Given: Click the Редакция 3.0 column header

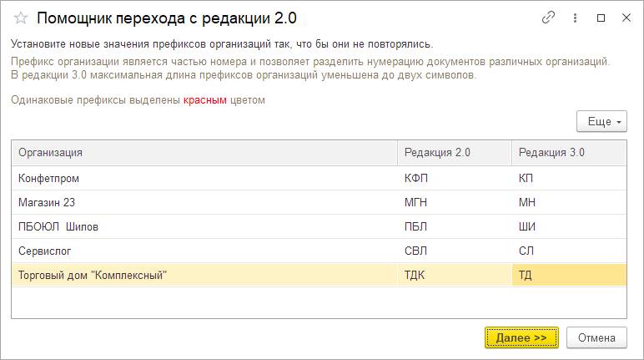Looking at the screenshot, I should point(569,153).
